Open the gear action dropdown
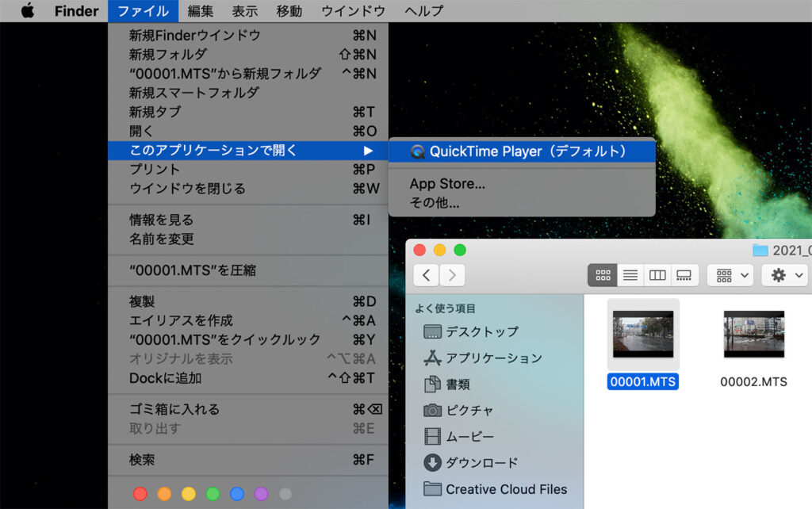812x509 pixels. pos(784,275)
